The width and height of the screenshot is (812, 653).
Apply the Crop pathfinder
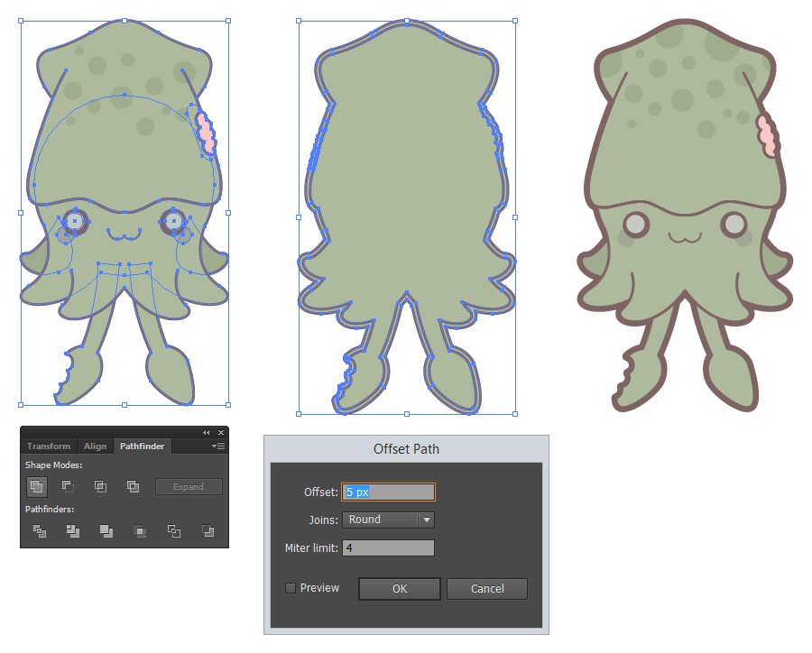(139, 532)
